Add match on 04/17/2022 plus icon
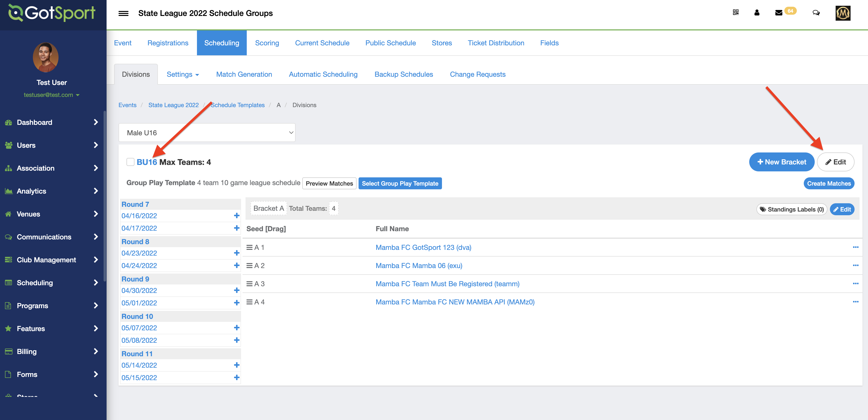 pos(237,228)
